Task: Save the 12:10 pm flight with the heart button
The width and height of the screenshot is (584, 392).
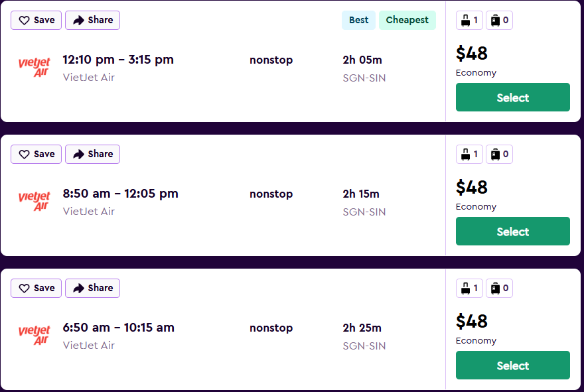Action: [x=36, y=21]
